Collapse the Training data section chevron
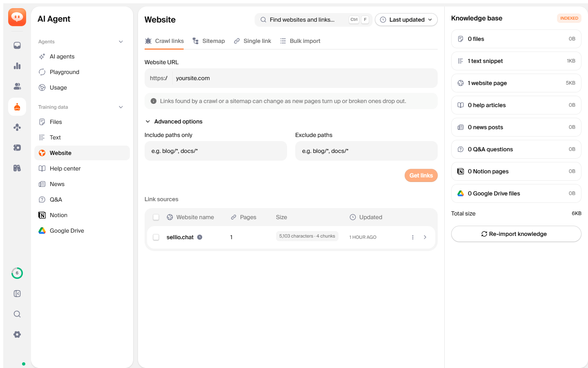The width and height of the screenshot is (588, 368). pos(121,107)
